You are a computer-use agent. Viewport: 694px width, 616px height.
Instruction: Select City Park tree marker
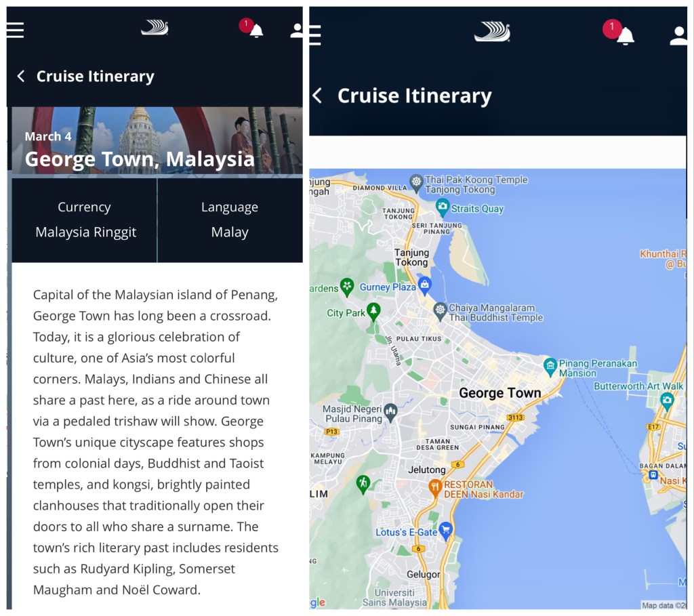point(373,311)
